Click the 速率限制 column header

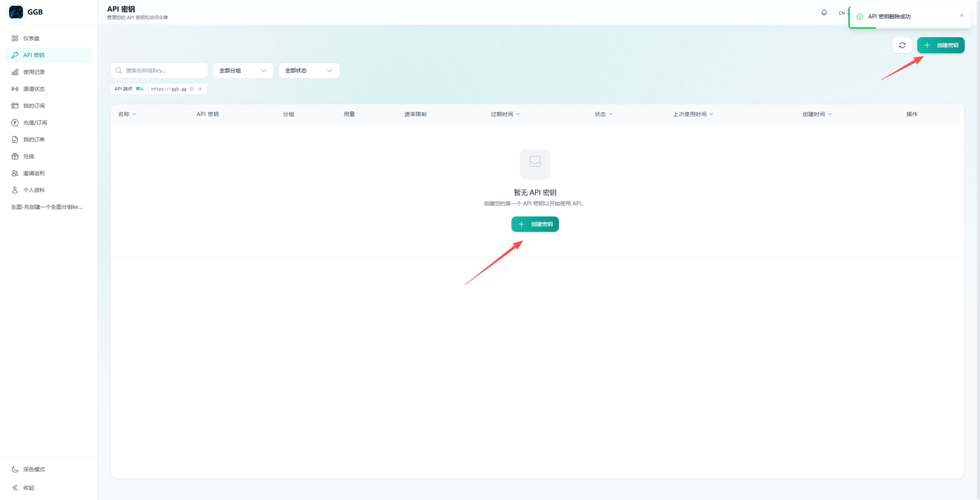pyautogui.click(x=416, y=114)
